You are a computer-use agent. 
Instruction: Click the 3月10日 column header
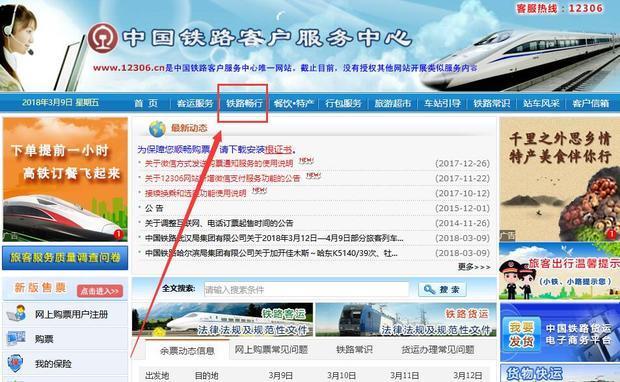[x=341, y=375]
